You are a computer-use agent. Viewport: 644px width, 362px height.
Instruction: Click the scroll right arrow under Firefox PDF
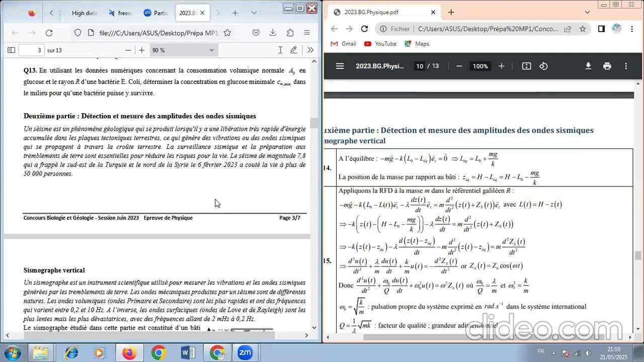[x=306, y=335]
